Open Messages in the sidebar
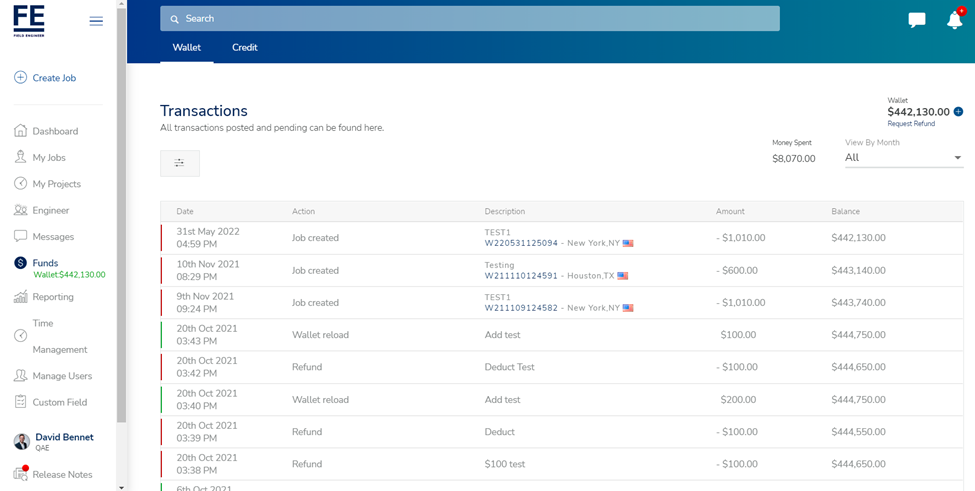The image size is (975, 491). [53, 237]
